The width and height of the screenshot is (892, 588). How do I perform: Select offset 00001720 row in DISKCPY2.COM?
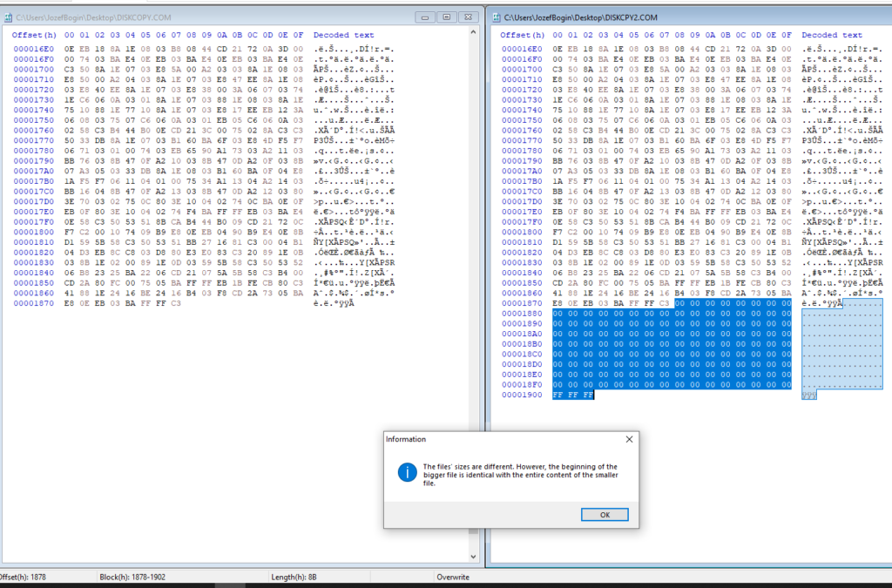(693, 90)
